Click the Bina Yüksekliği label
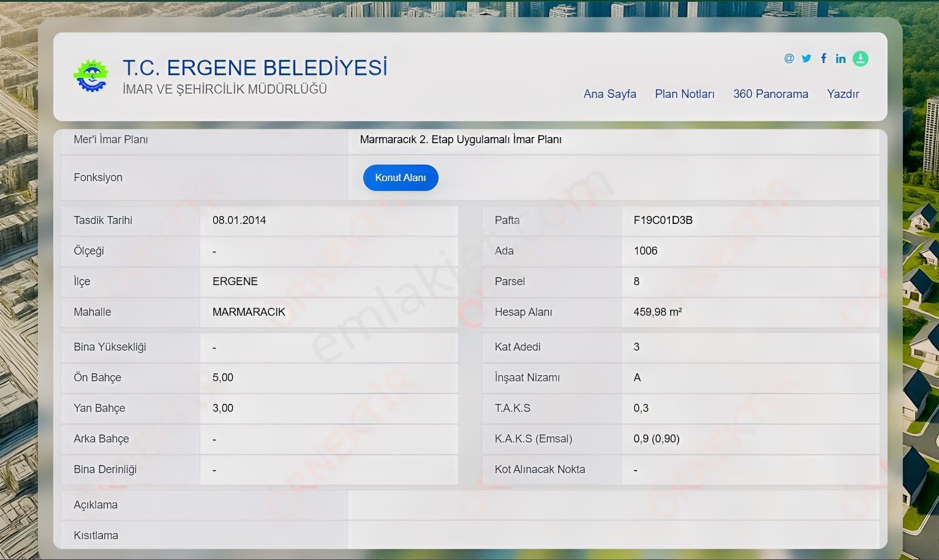Viewport: 939px width, 560px height. pos(110,347)
